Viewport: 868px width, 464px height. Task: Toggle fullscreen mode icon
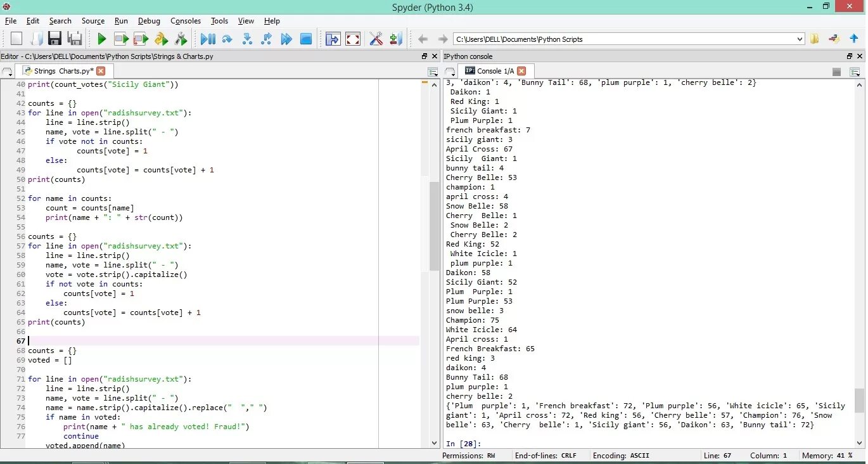[353, 39]
